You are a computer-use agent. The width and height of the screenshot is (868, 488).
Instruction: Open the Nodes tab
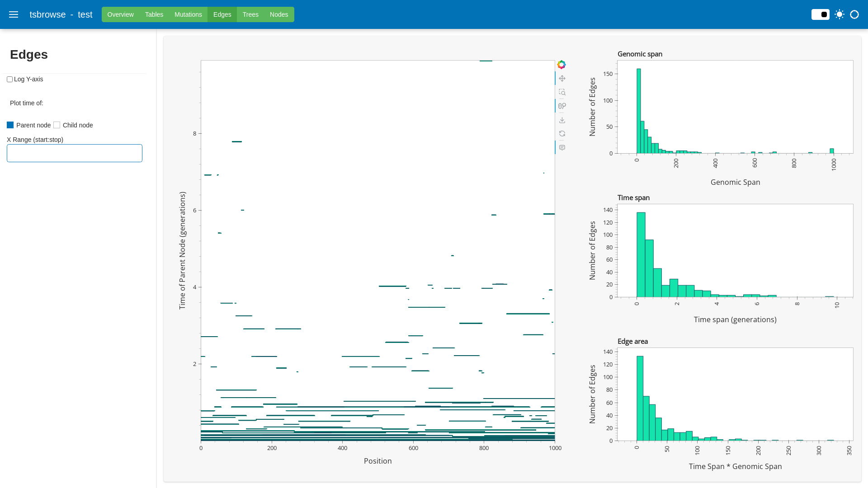point(279,14)
